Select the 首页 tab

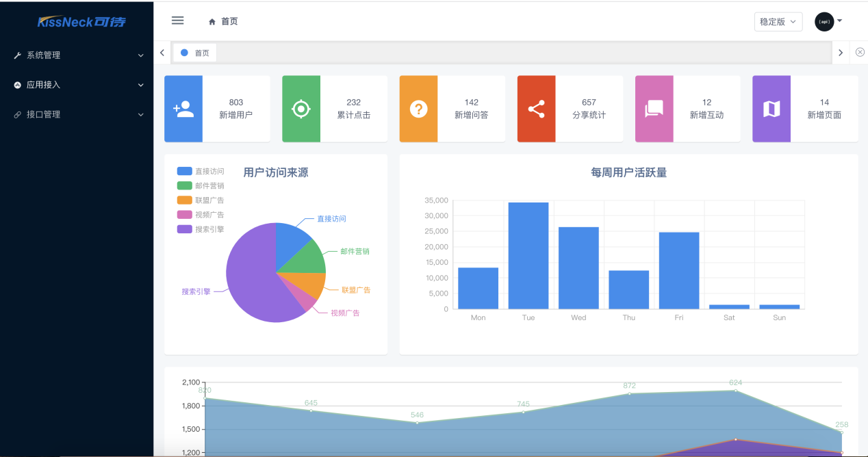(x=194, y=53)
